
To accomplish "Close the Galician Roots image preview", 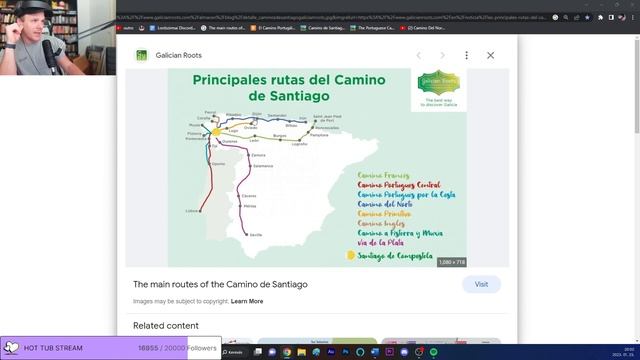I will pyautogui.click(x=490, y=56).
